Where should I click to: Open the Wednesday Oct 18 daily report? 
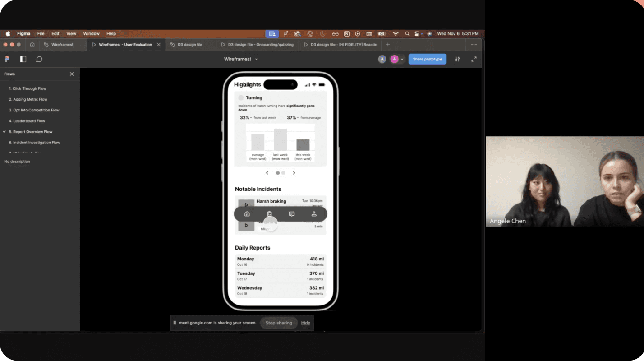coord(280,290)
